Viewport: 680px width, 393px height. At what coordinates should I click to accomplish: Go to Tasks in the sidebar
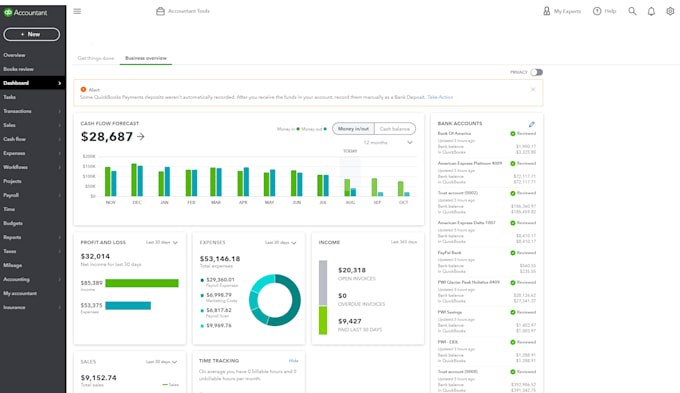tap(10, 97)
